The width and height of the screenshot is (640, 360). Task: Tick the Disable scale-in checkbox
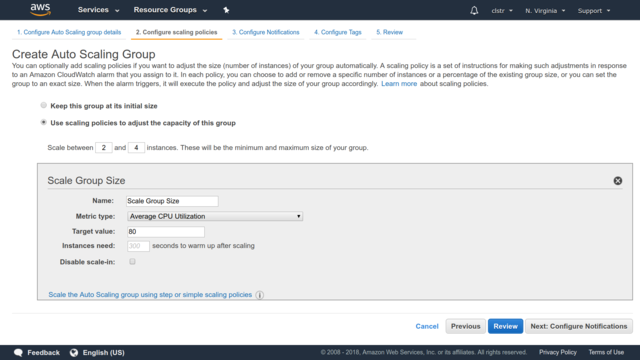pyautogui.click(x=132, y=262)
